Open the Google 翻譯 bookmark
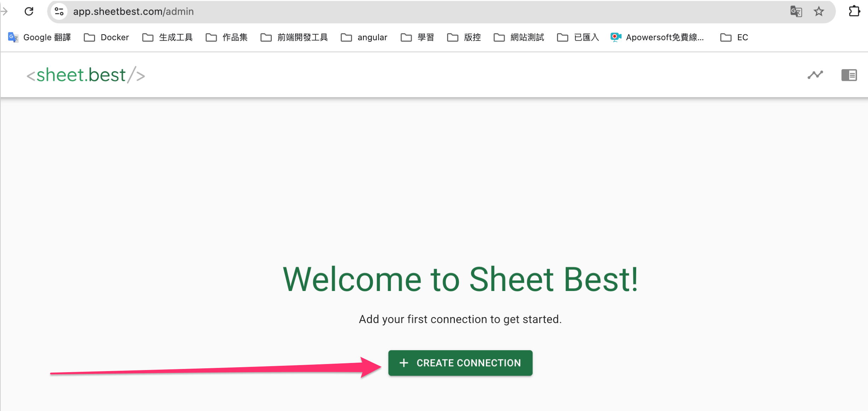 (40, 37)
